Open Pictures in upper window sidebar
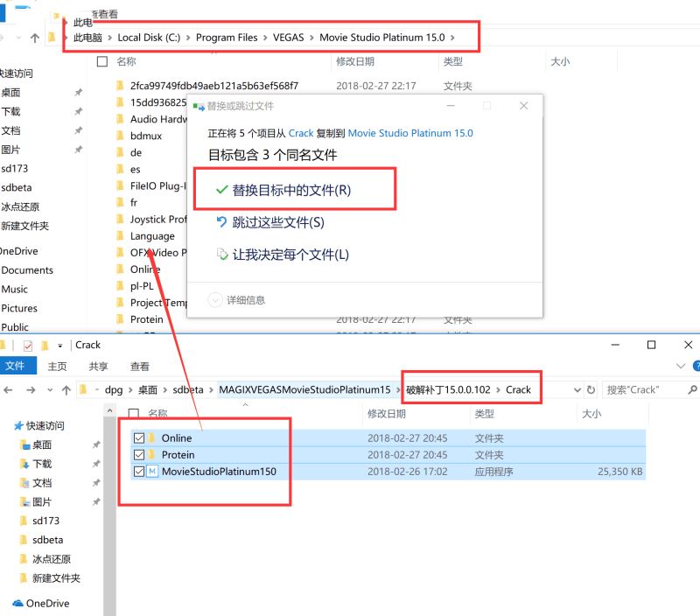The height and width of the screenshot is (616, 700). tap(19, 308)
